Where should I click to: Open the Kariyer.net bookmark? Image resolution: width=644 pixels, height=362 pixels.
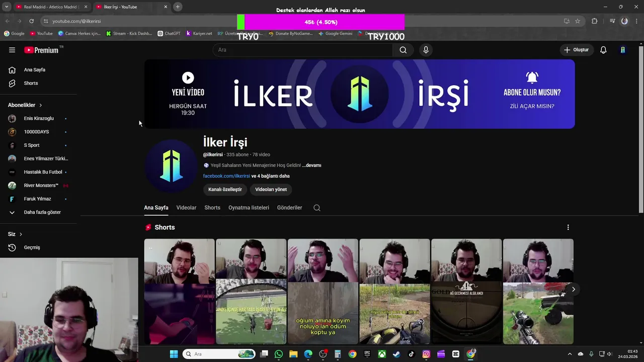[199, 34]
